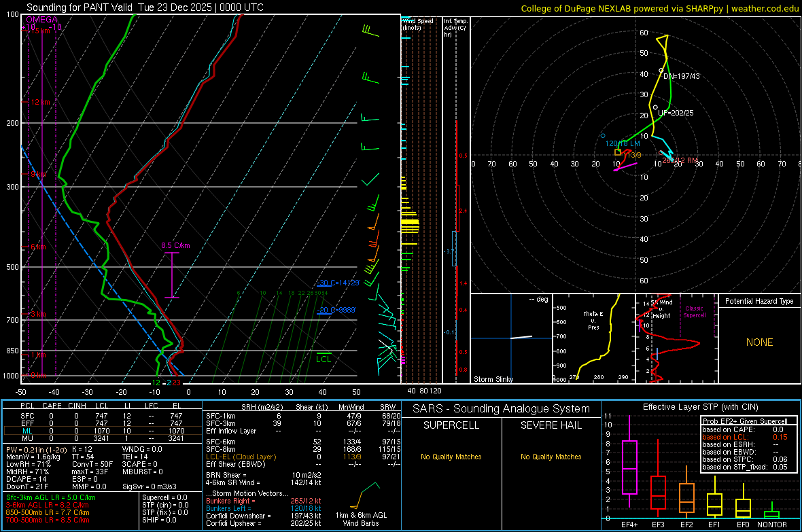Select the '-20 C=9989'' height label

336,310
